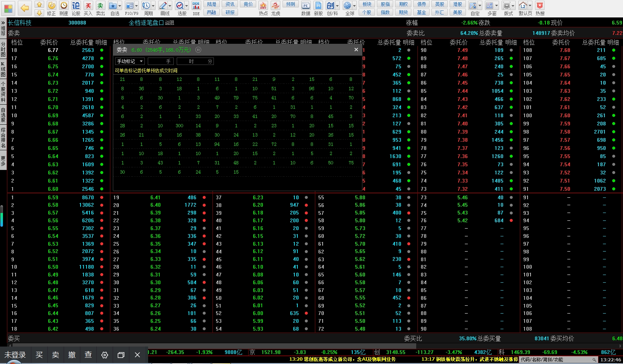
Task: Click the yellow up arrow icon
Action: (39, 4)
